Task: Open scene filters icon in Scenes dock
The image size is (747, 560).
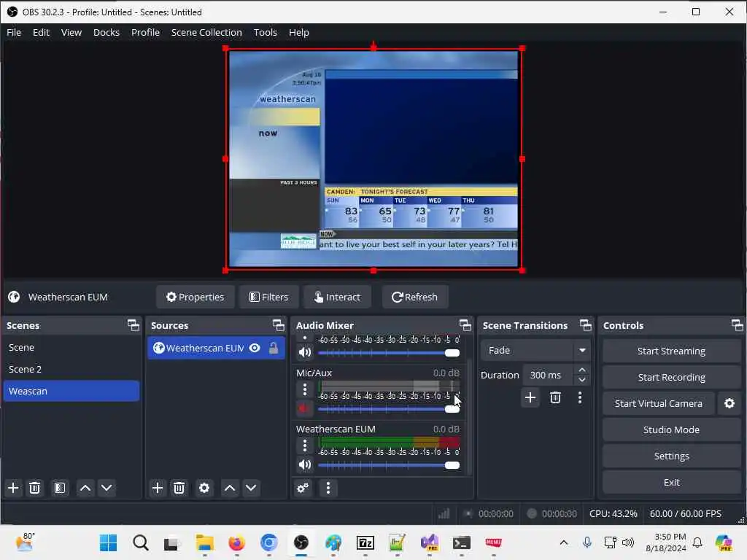Action: 60,488
